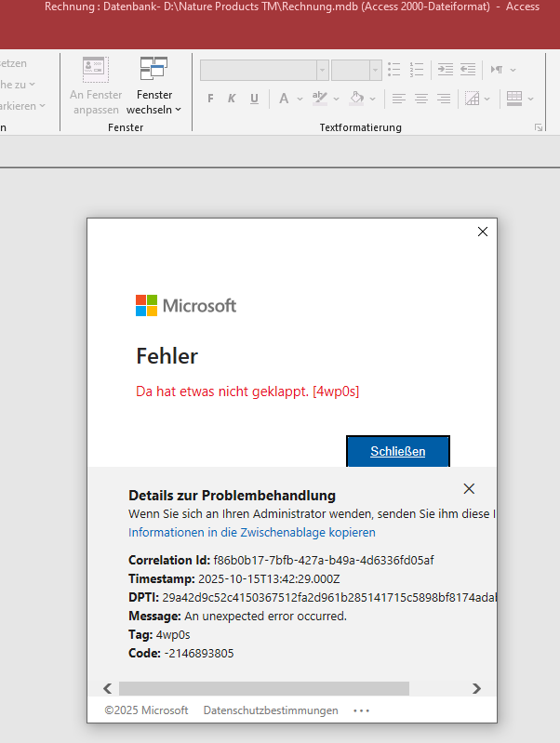
Task: Click the Fehler heading
Action: (167, 356)
